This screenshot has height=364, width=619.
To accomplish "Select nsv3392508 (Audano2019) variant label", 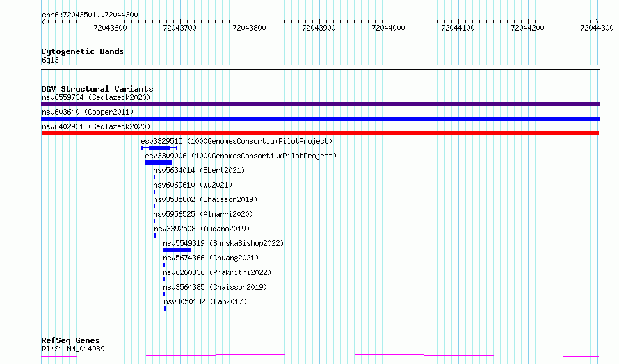I will coord(202,229).
